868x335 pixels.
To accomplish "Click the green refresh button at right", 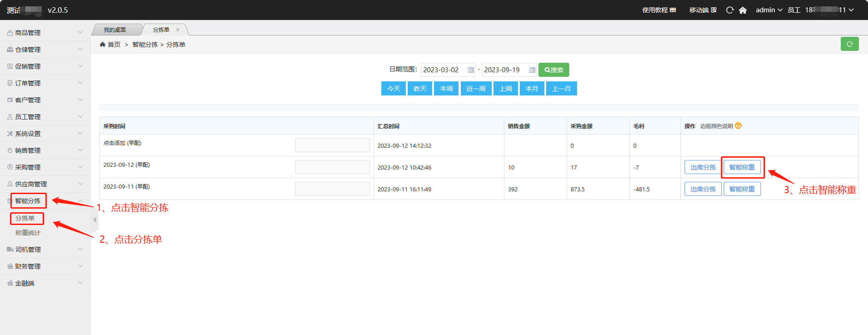I will tap(849, 44).
